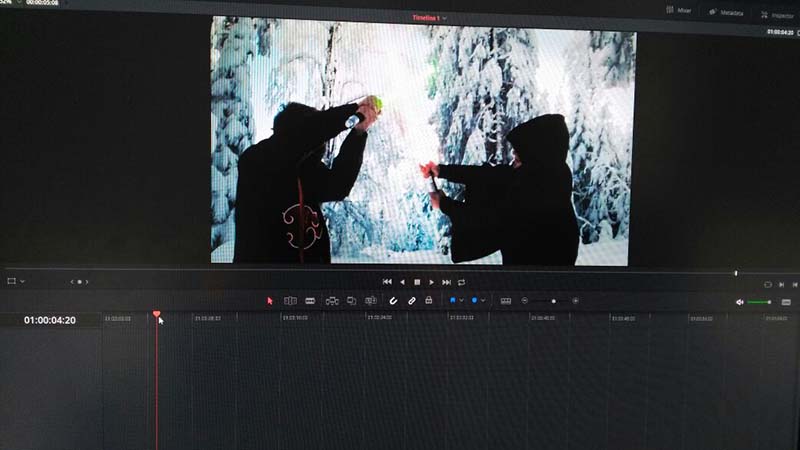Click the red playhead marker on ruler
Screen dimensions: 800x450
tap(157, 314)
